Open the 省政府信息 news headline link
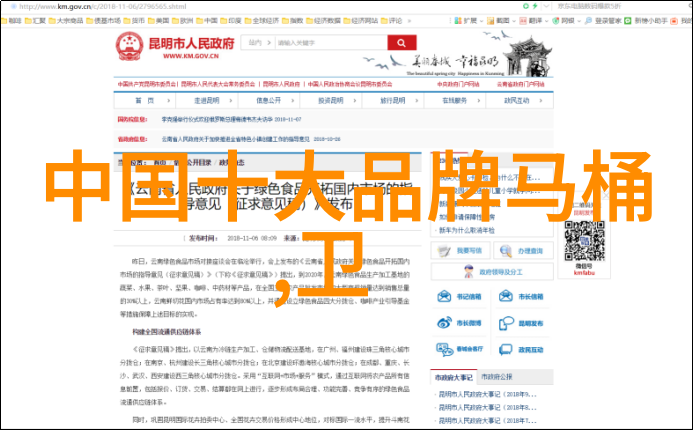 tap(251, 139)
